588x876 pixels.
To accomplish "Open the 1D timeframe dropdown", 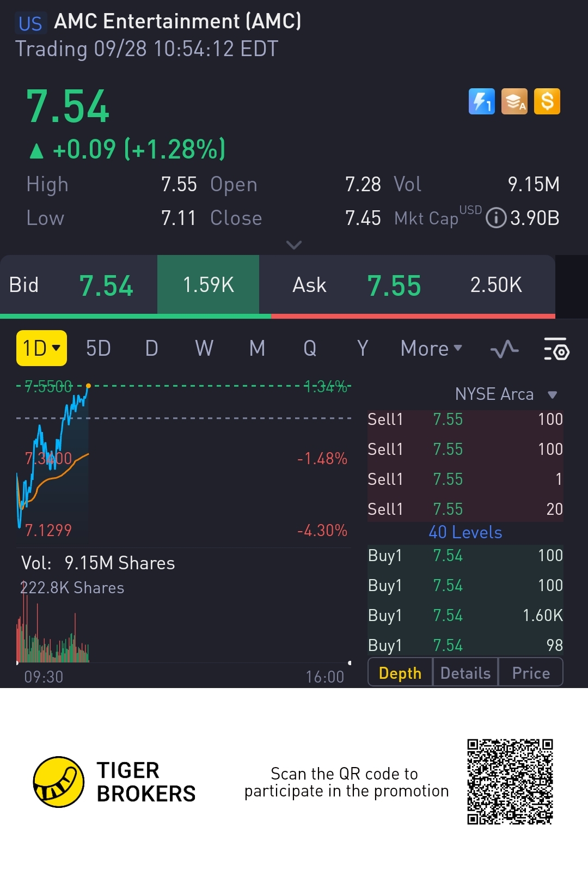I will (41, 348).
